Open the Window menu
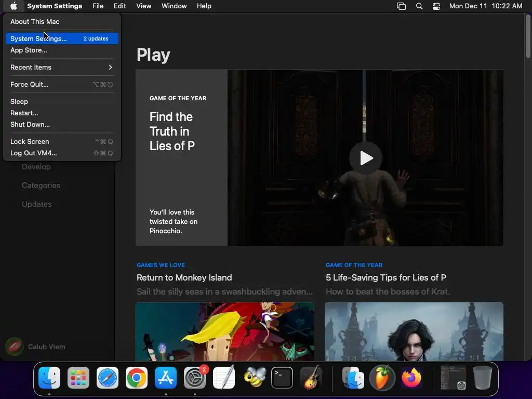The height and width of the screenshot is (399, 532). pyautogui.click(x=174, y=6)
